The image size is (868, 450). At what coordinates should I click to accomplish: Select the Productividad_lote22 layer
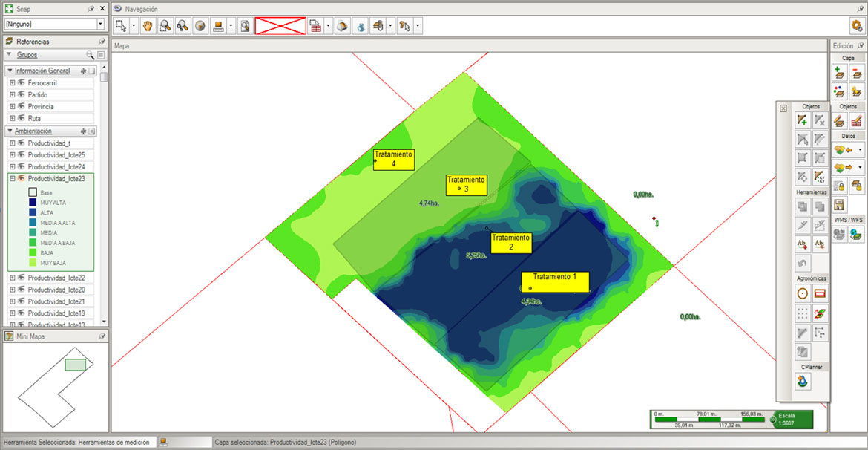pyautogui.click(x=56, y=278)
